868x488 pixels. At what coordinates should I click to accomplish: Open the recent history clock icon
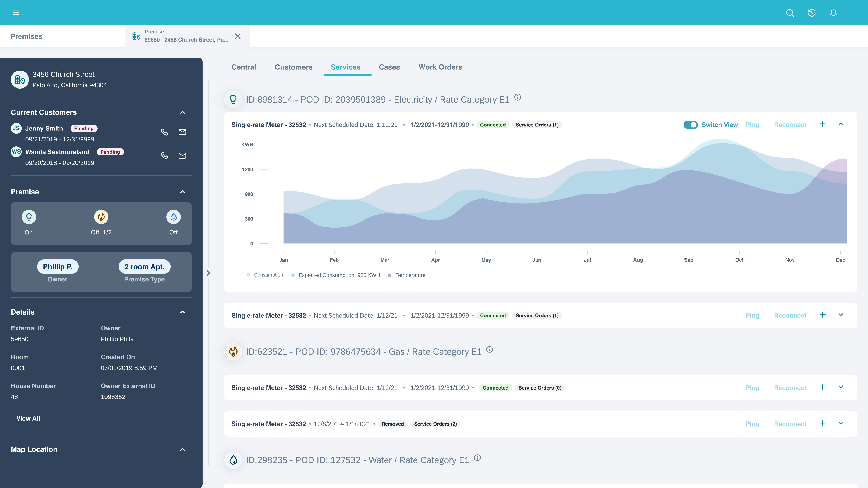(x=811, y=13)
